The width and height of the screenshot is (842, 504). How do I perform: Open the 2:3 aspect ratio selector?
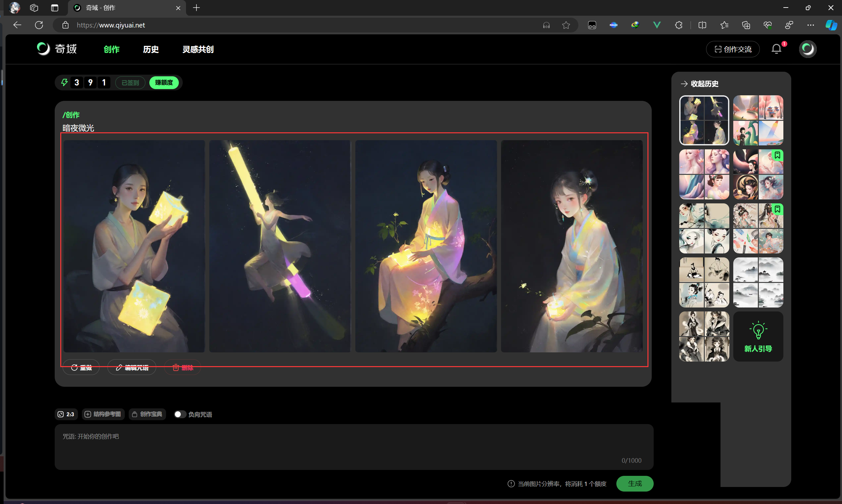pyautogui.click(x=66, y=414)
